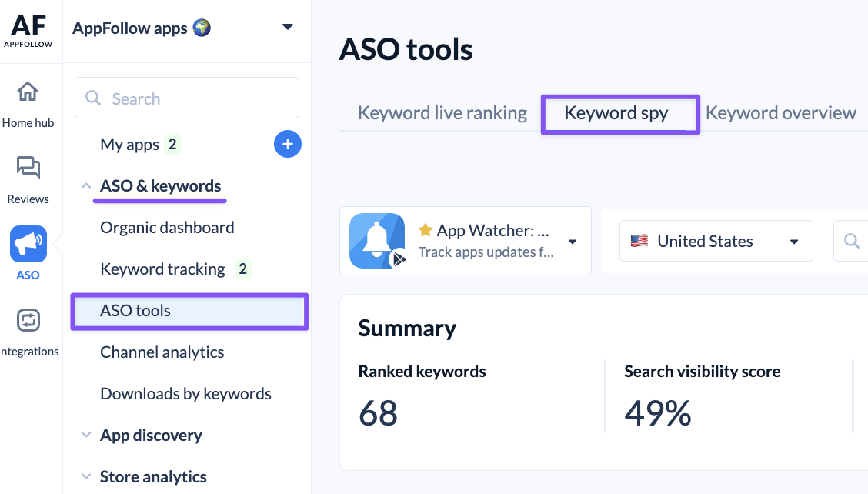Switch to the Keyword overview tab
Screen dimensions: 868x494
780,114
